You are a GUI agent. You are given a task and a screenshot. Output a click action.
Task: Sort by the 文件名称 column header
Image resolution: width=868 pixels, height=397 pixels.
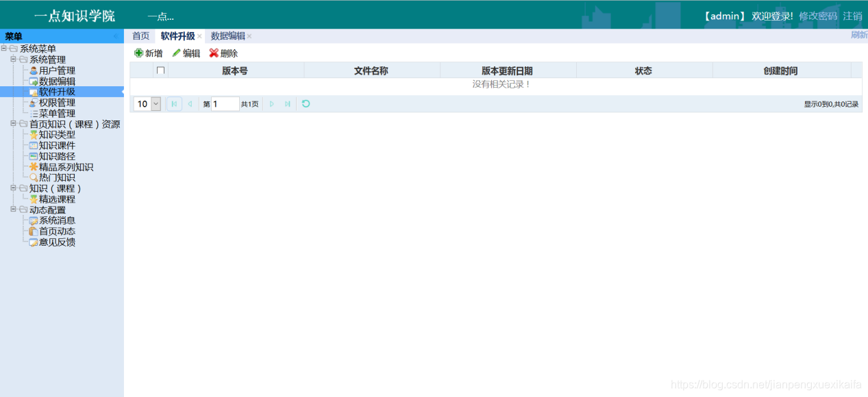click(371, 71)
